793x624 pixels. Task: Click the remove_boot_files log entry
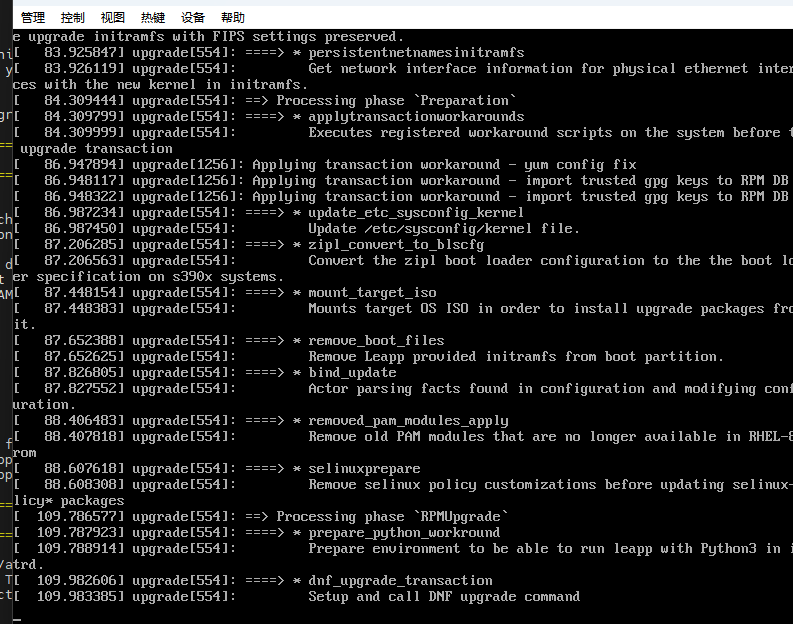tap(229, 341)
